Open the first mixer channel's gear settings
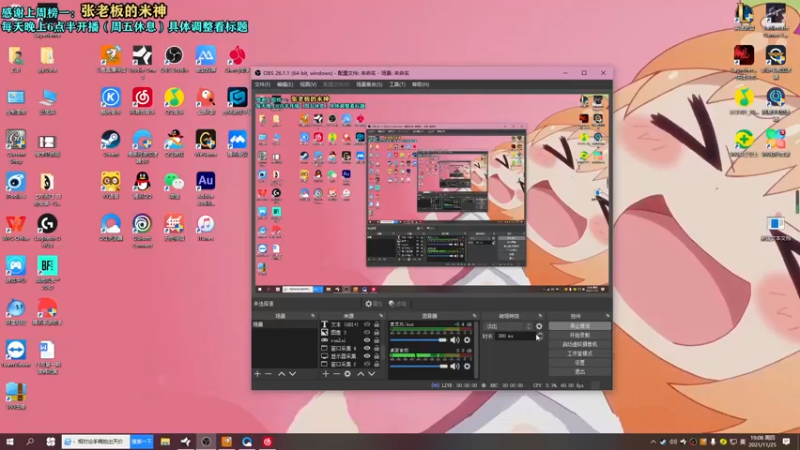The height and width of the screenshot is (450, 800). tap(467, 340)
